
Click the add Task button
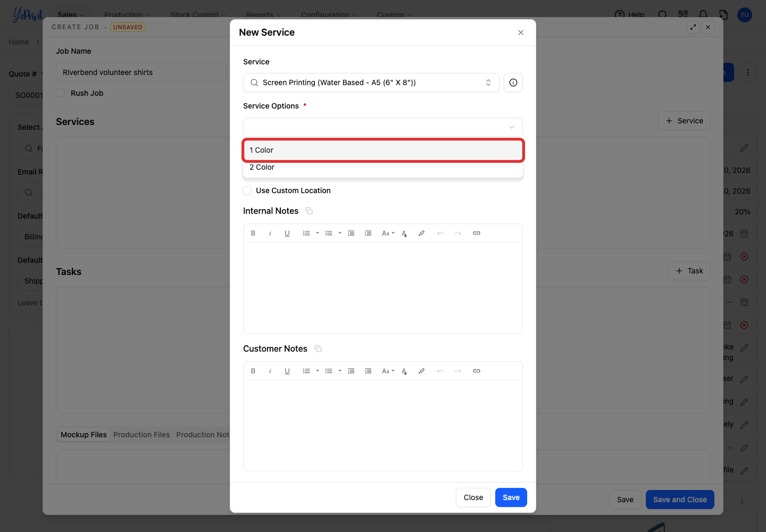(x=689, y=271)
